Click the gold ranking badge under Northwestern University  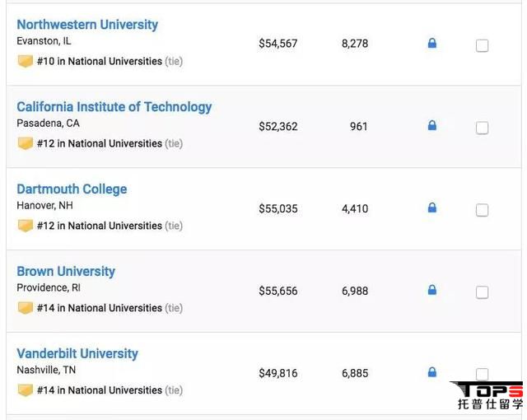(26, 61)
